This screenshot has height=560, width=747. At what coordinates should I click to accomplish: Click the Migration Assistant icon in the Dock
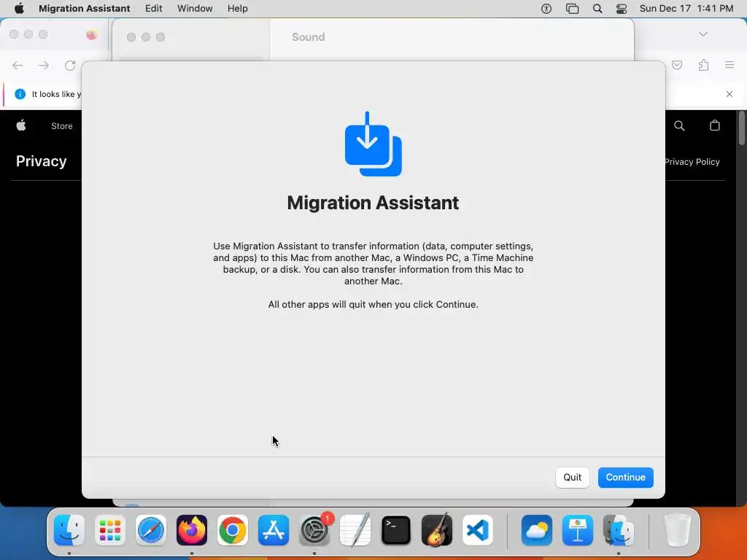tap(619, 530)
